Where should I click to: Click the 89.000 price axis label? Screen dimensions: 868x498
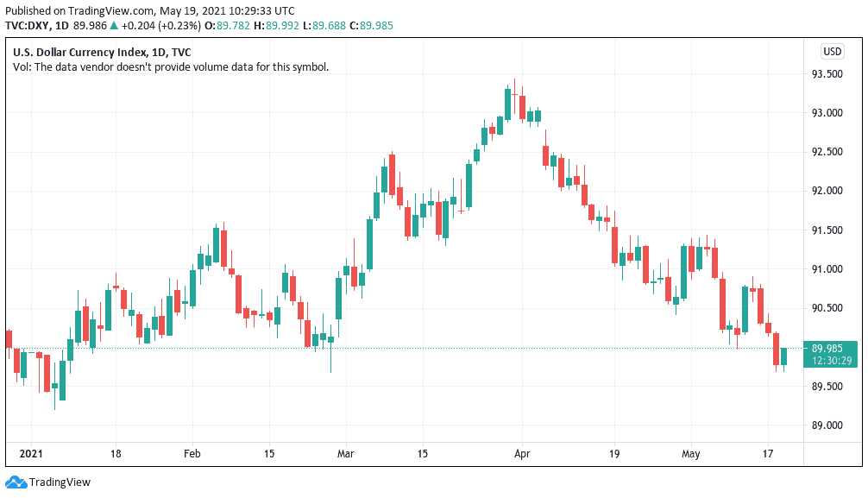(x=827, y=426)
